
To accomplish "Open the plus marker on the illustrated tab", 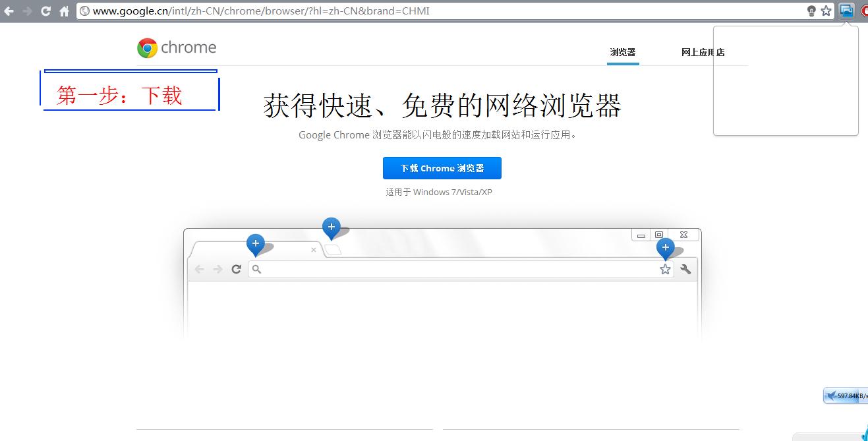I will click(255, 244).
